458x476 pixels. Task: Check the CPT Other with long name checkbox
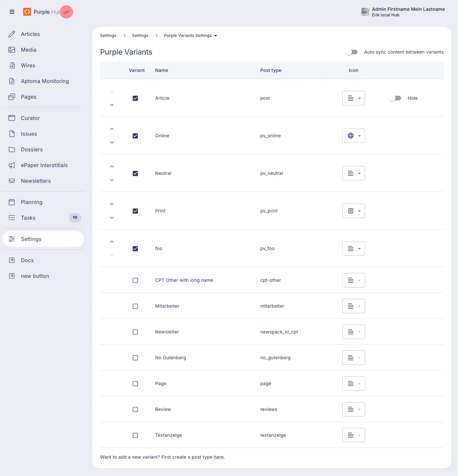135,280
